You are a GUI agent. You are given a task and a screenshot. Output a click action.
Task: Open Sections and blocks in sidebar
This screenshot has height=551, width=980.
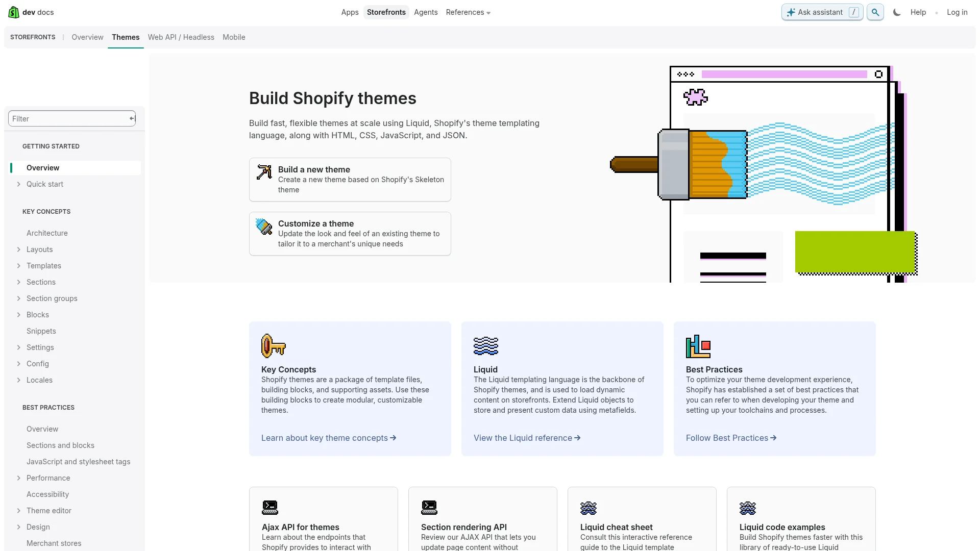(x=60, y=445)
